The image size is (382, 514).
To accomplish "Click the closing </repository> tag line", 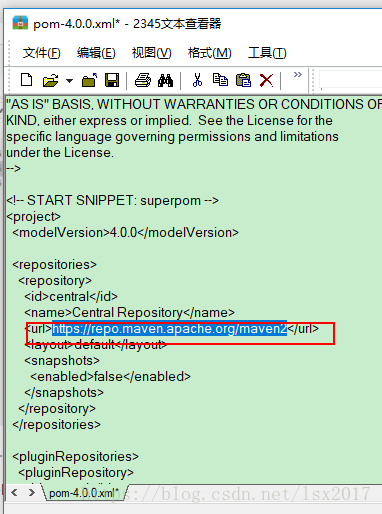I will point(57,408).
